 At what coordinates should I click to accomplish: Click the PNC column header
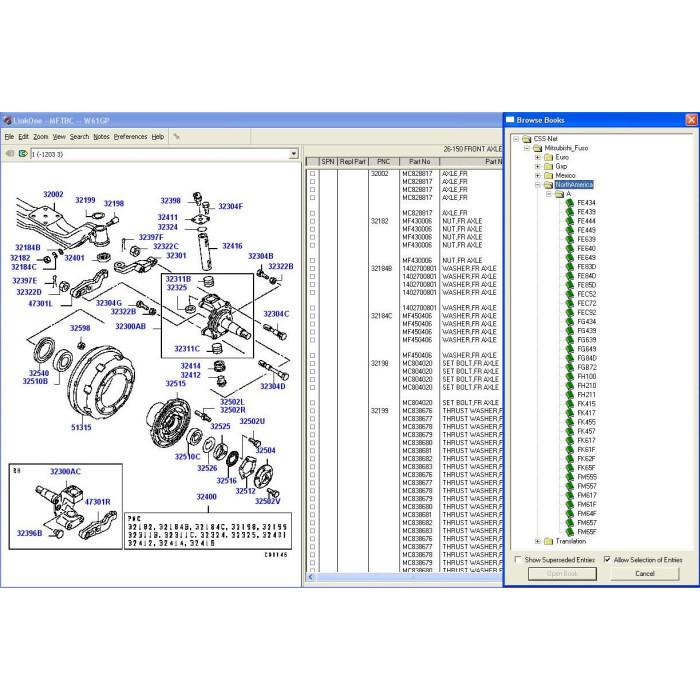pyautogui.click(x=383, y=162)
